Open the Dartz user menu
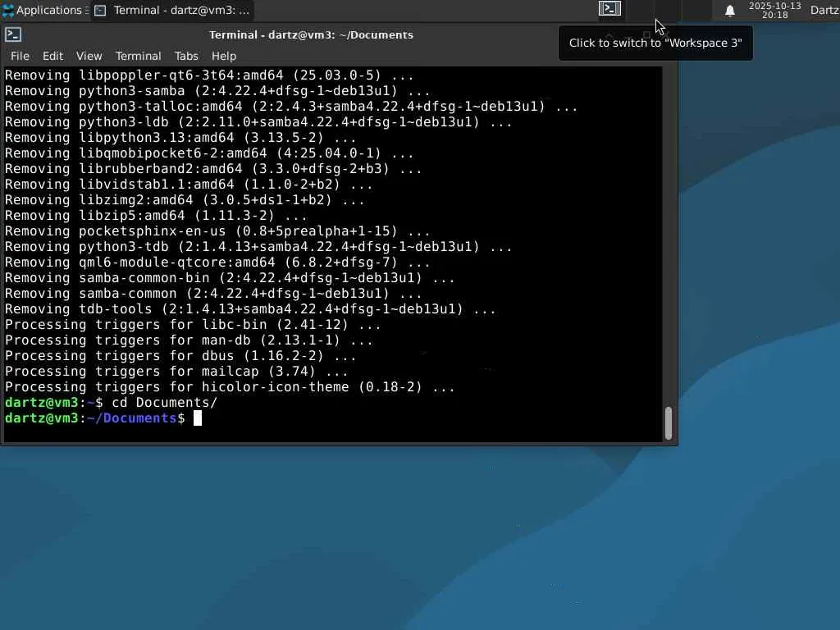 point(824,10)
